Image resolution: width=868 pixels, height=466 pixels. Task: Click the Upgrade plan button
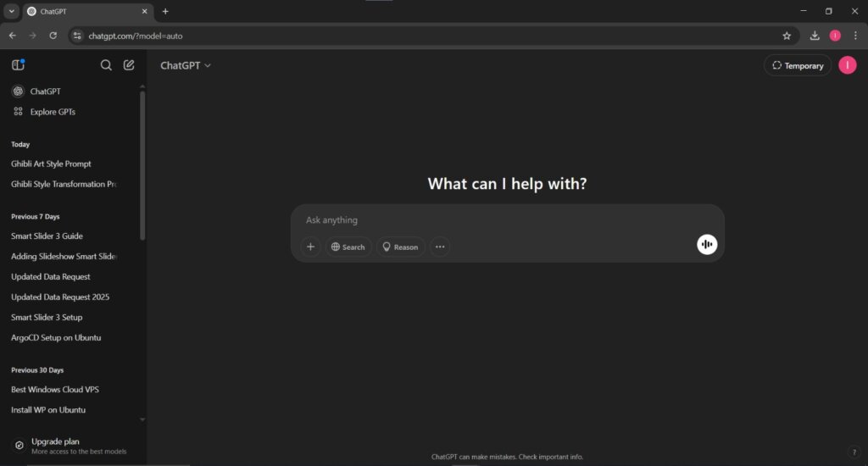point(73,446)
